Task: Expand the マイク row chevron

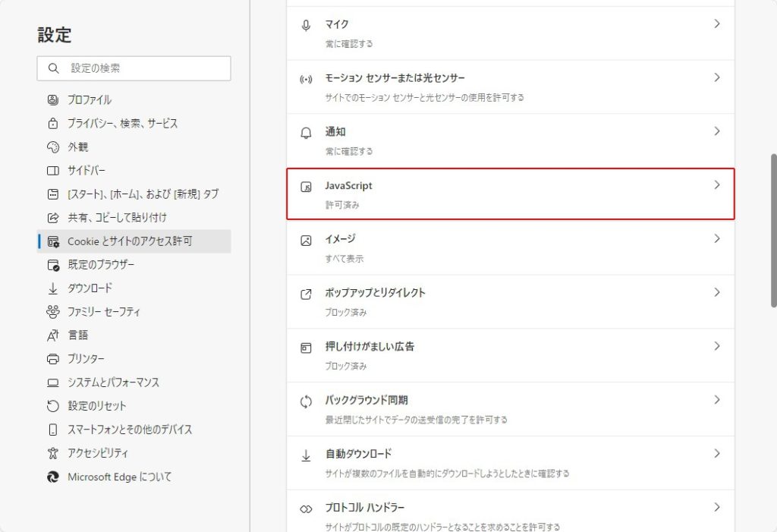Action: (717, 24)
